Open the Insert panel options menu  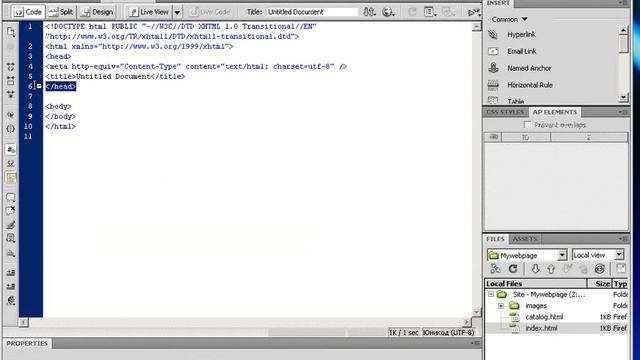click(623, 3)
